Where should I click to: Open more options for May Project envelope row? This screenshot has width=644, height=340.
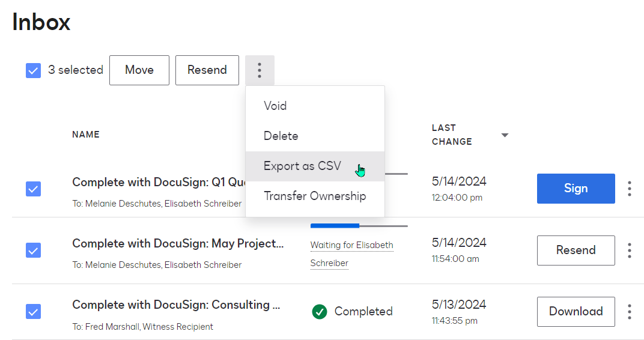click(x=629, y=250)
